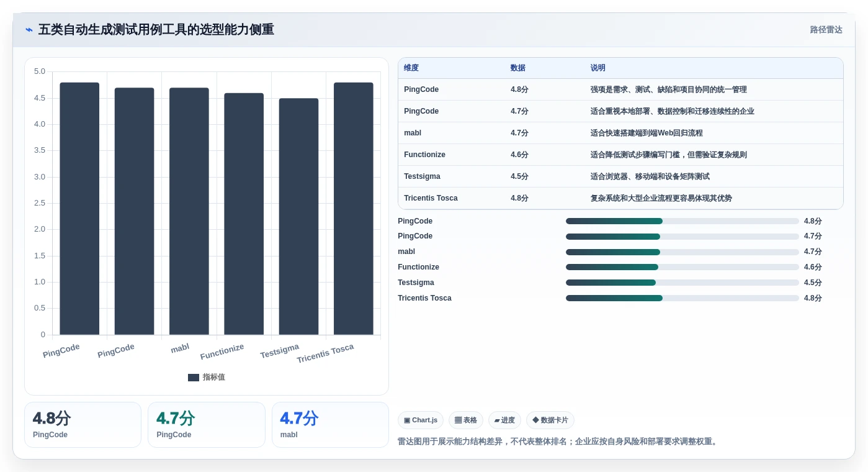Viewport: 868px width, 472px height.
Task: Click the 路径雷达 label in the header
Action: pos(826,30)
